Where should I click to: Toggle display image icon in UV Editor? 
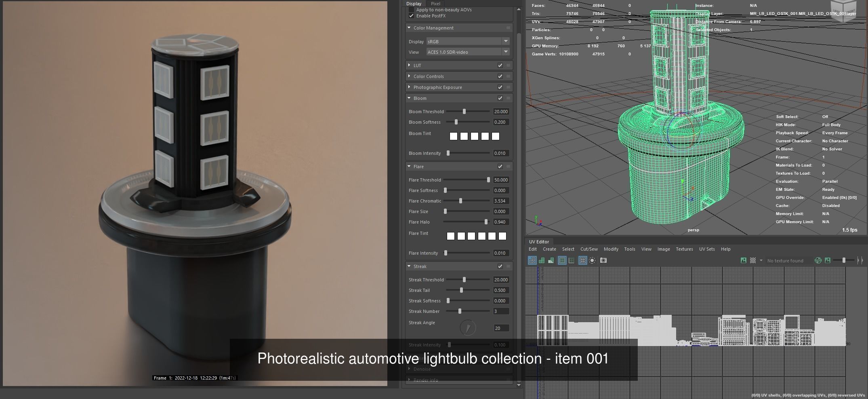[x=744, y=261]
